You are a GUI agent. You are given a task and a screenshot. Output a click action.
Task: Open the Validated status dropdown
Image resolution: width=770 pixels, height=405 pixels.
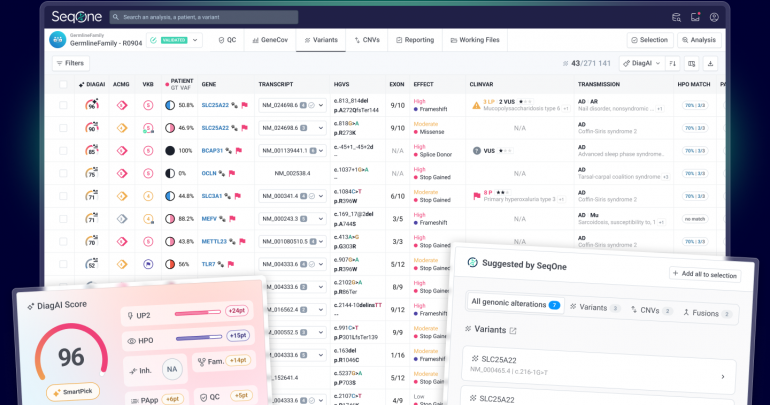[x=175, y=40]
